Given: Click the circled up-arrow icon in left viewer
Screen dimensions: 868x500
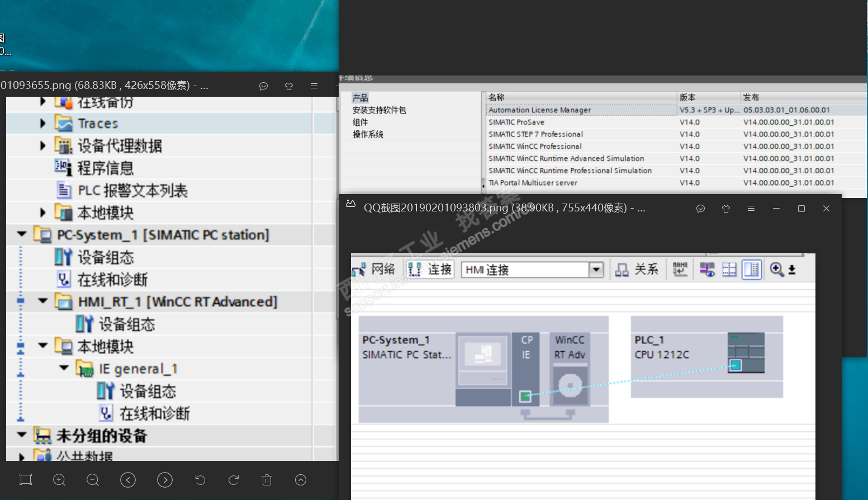Looking at the screenshot, I should click(x=301, y=480).
